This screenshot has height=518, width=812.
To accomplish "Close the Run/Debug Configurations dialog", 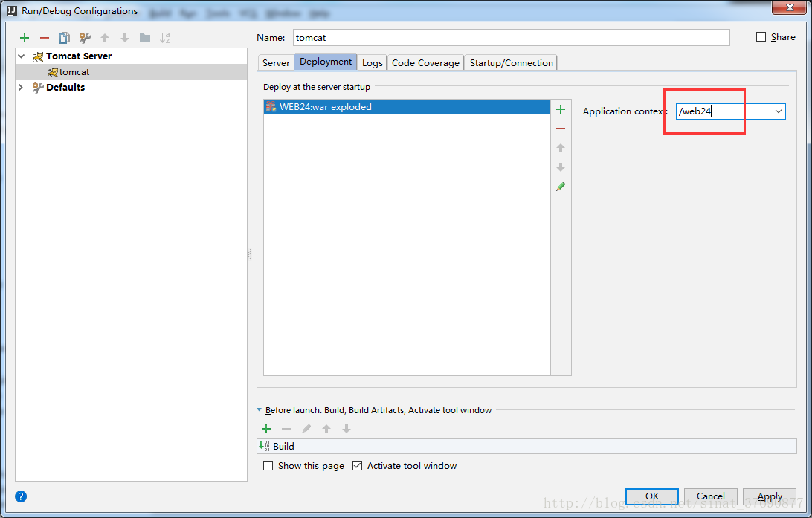I will (x=790, y=7).
